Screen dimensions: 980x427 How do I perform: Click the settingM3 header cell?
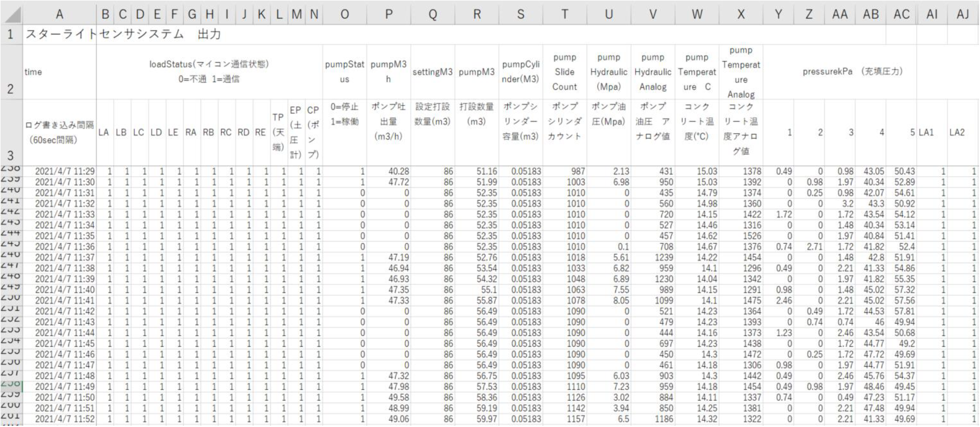[x=433, y=72]
